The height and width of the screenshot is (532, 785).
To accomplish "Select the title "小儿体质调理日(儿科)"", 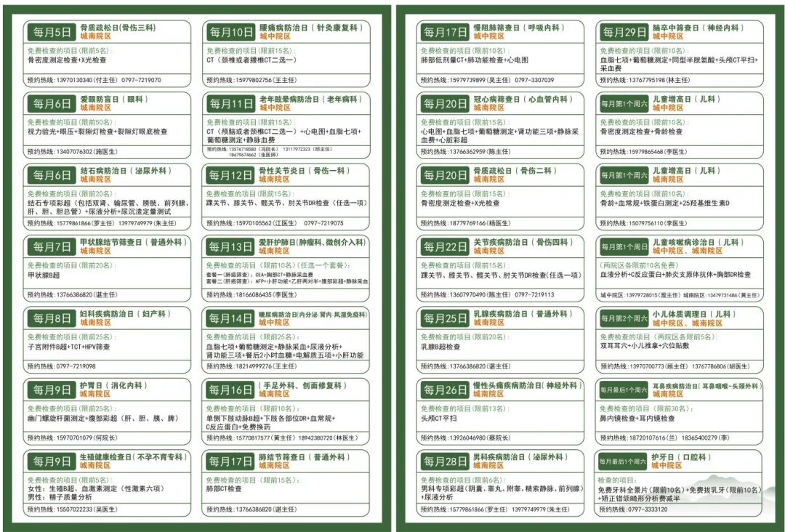I will click(x=694, y=314).
